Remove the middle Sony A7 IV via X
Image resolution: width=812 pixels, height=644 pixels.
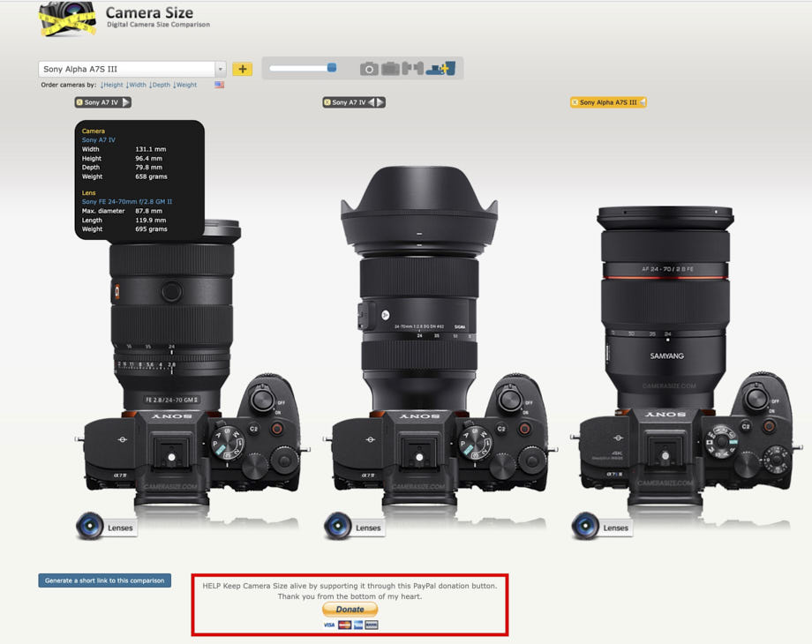coord(327,102)
